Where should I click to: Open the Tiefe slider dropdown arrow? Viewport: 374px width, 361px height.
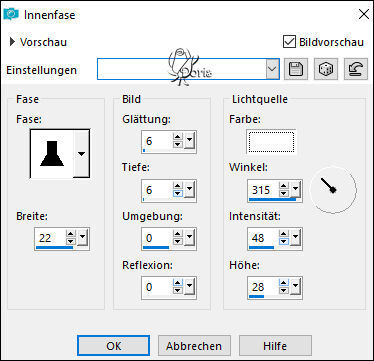coord(189,190)
